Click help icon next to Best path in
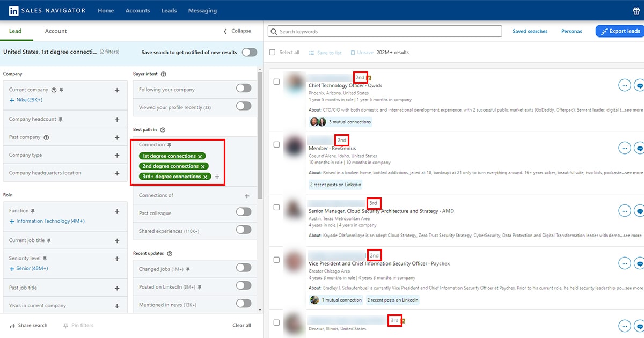 [x=163, y=130]
